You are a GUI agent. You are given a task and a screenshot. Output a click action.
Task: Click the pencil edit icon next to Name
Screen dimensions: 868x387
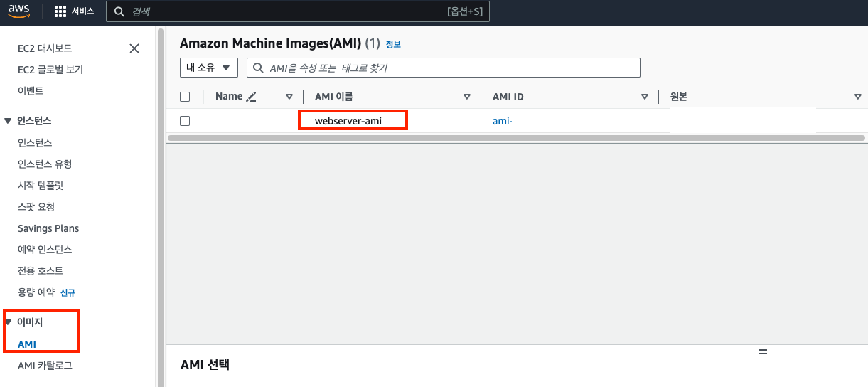[x=251, y=97]
